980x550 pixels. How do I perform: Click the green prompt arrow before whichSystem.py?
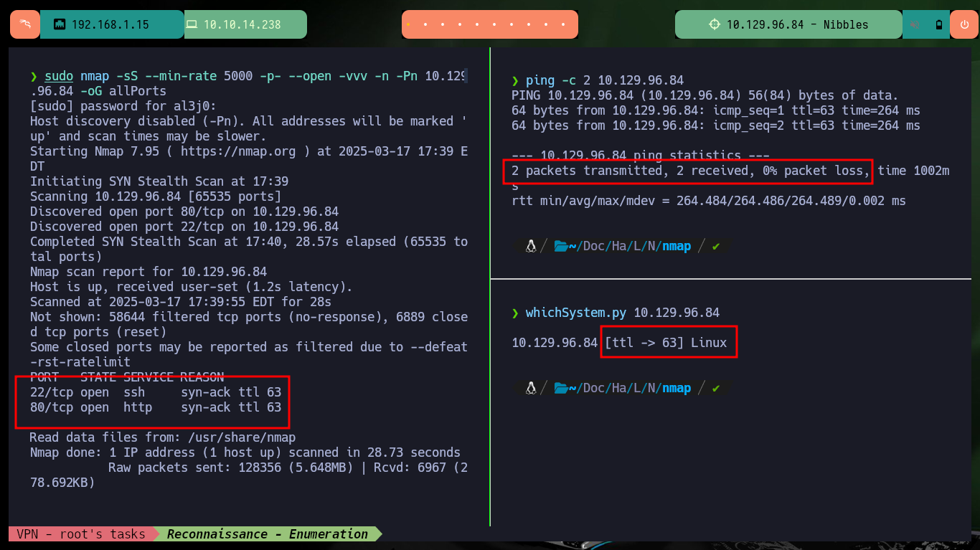point(515,313)
